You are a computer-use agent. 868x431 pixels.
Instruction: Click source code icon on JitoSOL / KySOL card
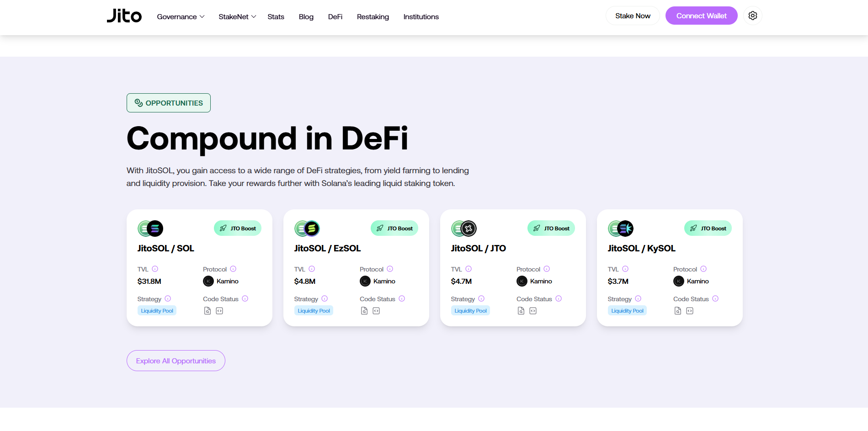pos(690,311)
